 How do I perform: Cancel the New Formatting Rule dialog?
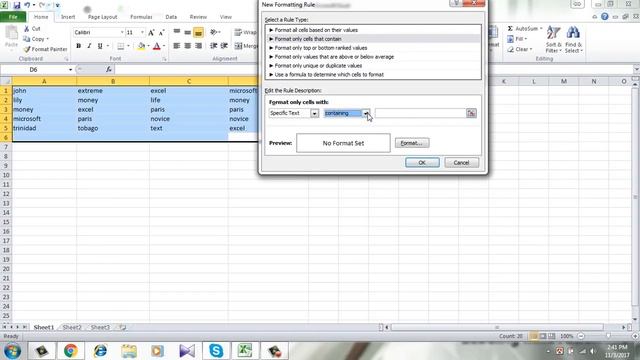tap(461, 162)
